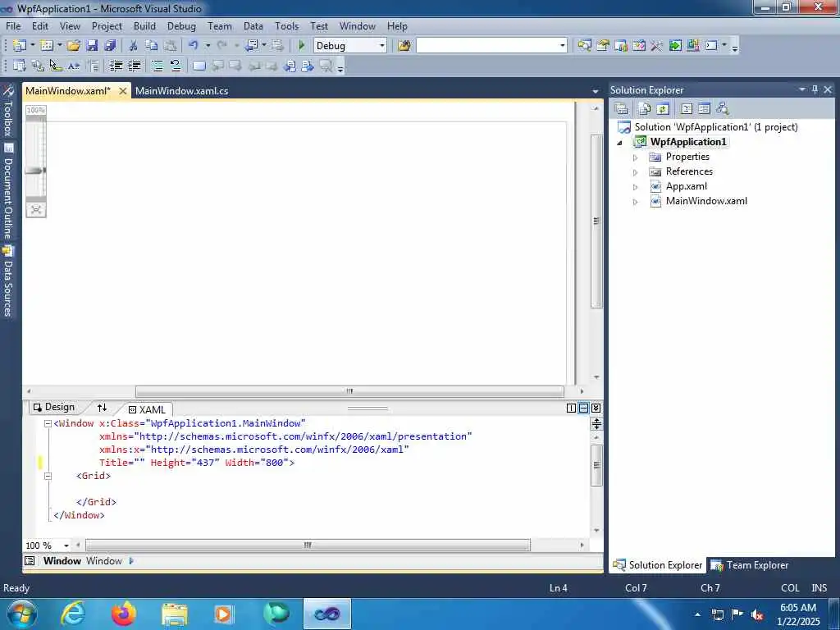Start debugging with the green play arrow
The image size is (840, 630).
pyautogui.click(x=302, y=46)
